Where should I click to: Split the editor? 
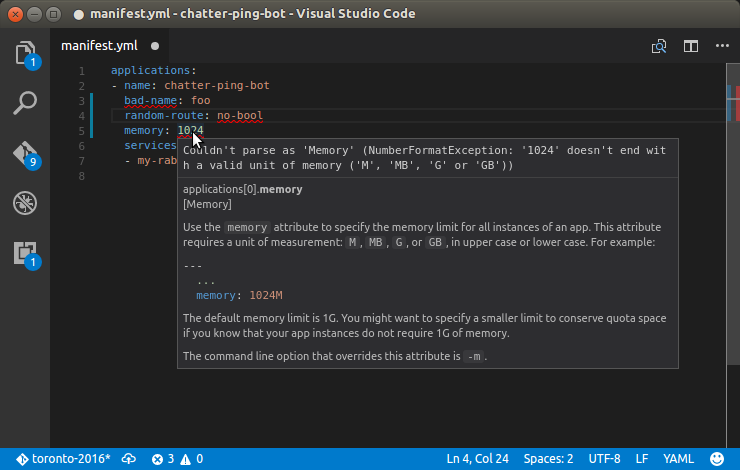(x=691, y=46)
